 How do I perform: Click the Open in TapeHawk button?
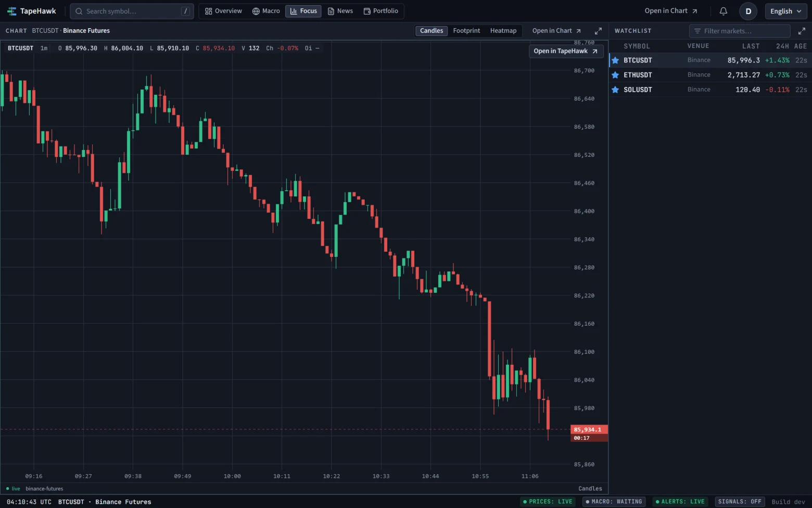[566, 51]
